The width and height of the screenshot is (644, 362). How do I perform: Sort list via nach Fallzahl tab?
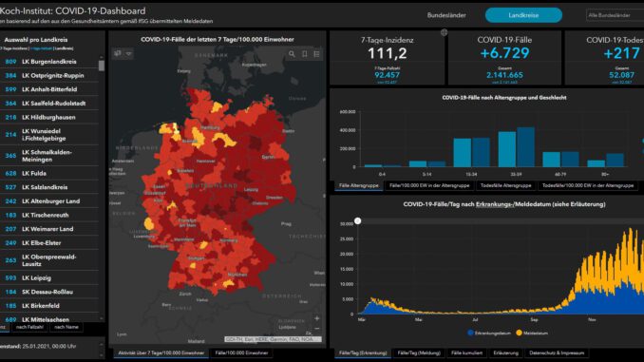click(x=29, y=328)
